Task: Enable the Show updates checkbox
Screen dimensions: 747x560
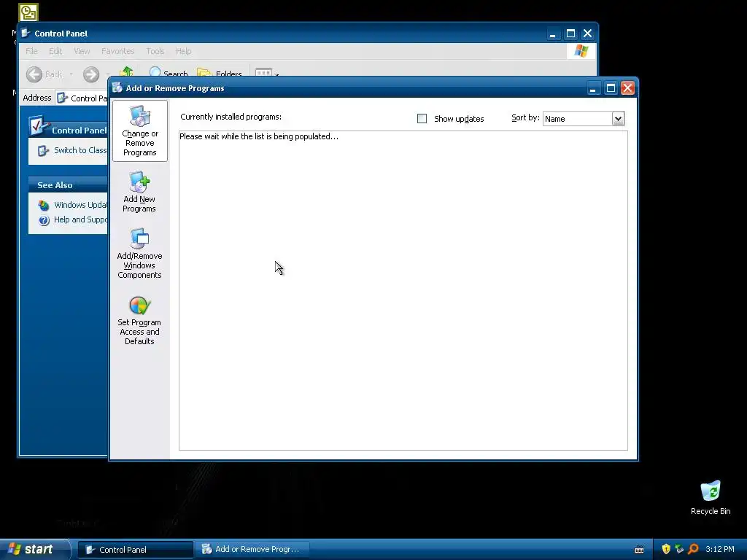Action: point(422,119)
